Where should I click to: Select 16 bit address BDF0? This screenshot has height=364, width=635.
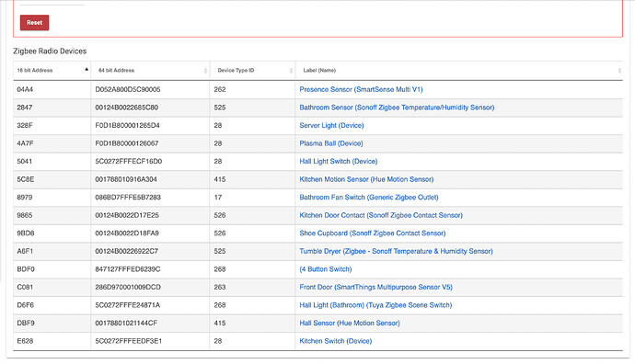[26, 269]
